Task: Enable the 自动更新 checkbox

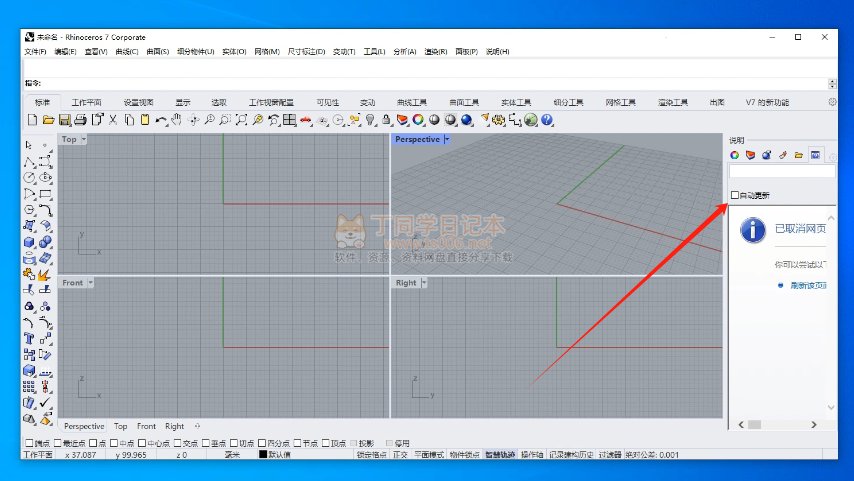Action: click(x=735, y=195)
